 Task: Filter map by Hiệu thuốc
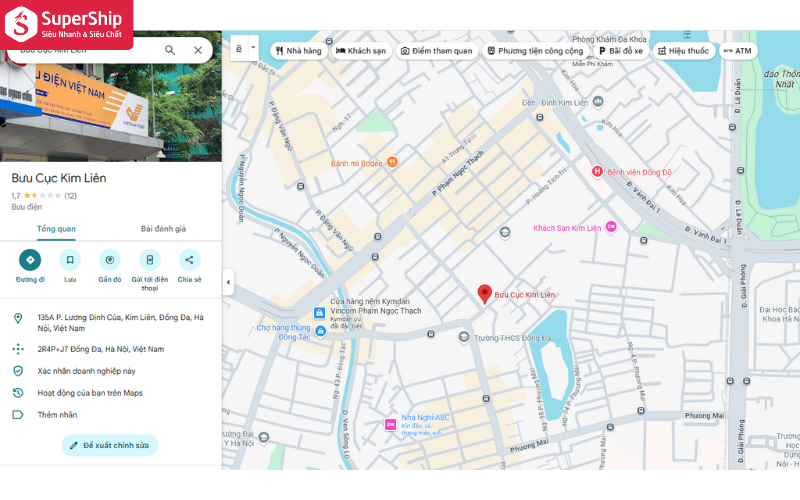point(684,51)
